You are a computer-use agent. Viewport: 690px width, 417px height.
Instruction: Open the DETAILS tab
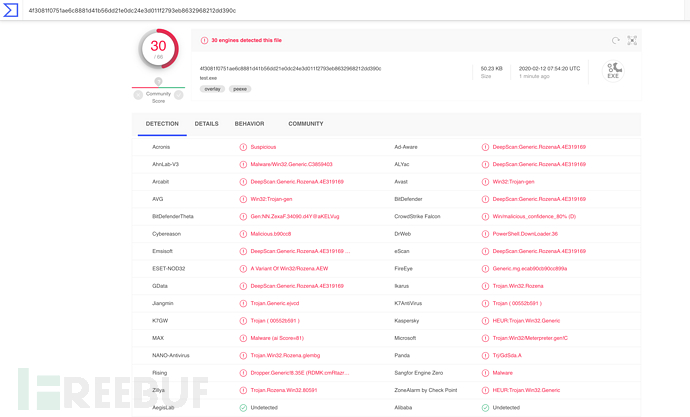[x=206, y=124]
